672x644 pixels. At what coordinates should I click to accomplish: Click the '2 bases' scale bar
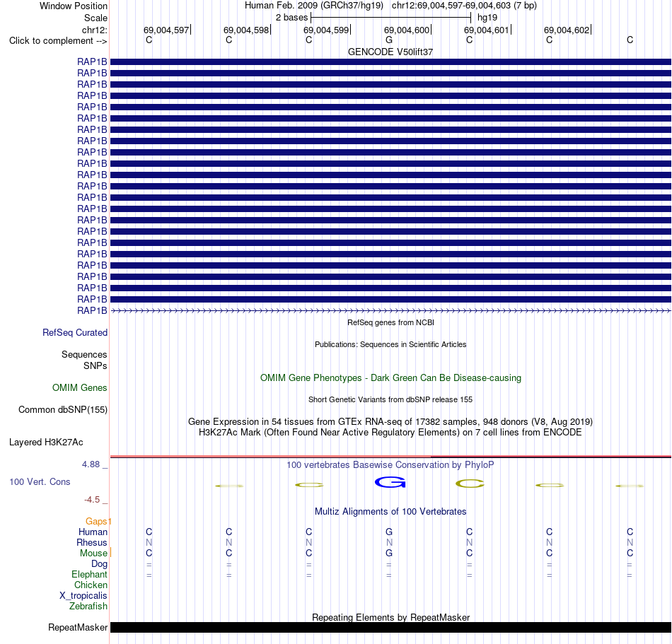(391, 18)
